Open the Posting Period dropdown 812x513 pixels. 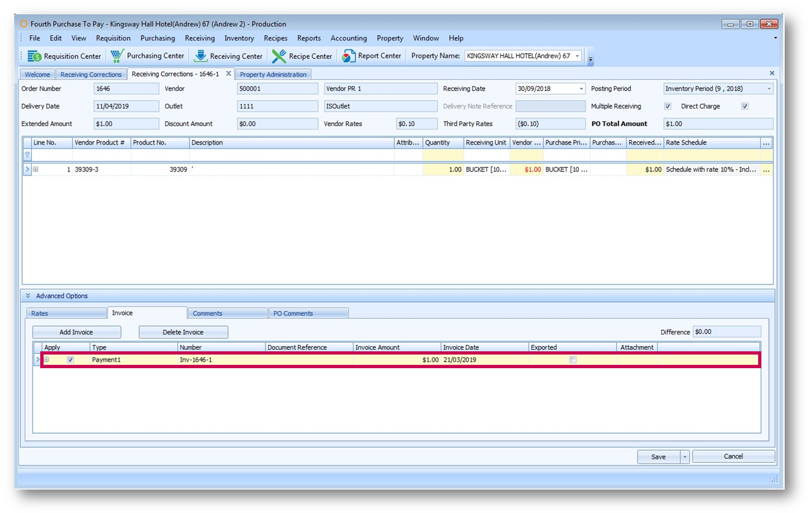coord(769,89)
